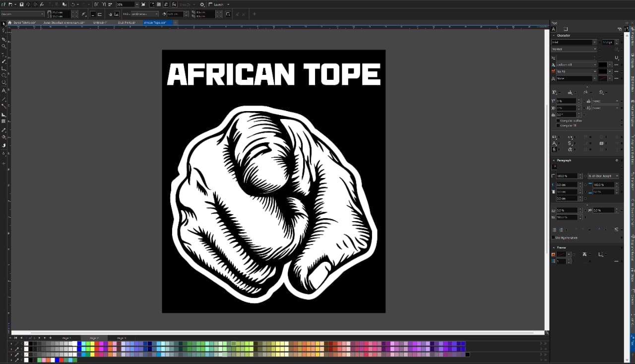This screenshot has height=364, width=635.
Task: Open the Save document icon
Action: (21, 4)
